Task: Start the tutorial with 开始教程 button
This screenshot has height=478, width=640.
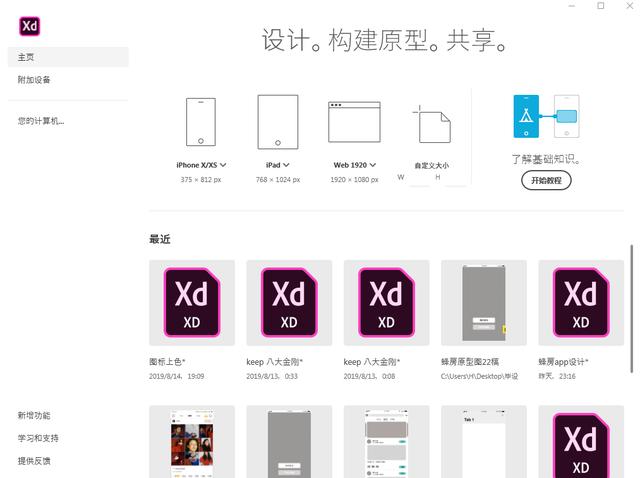Action: 546,180
